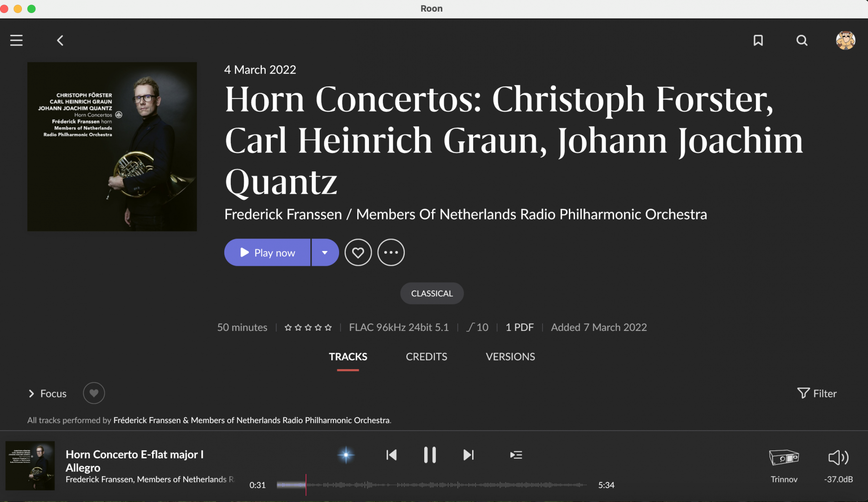Click the -37.0dB volume level
868x502 pixels.
tap(839, 479)
